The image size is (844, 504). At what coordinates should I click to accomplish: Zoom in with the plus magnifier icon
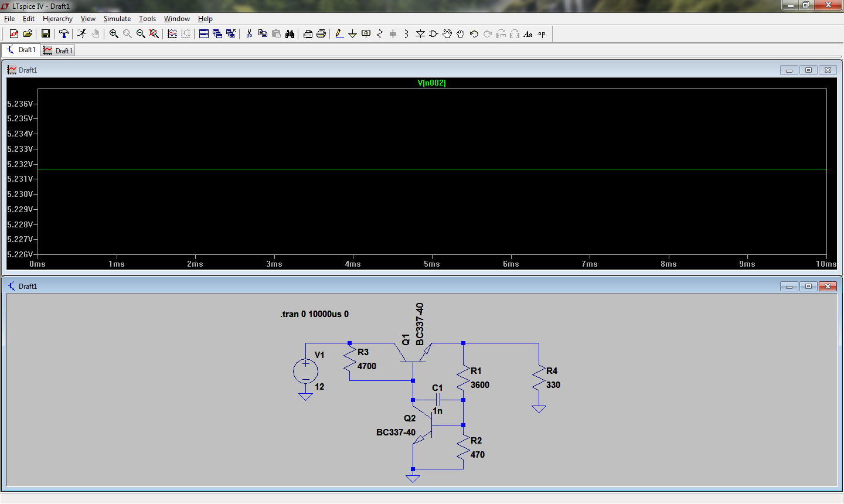114,34
